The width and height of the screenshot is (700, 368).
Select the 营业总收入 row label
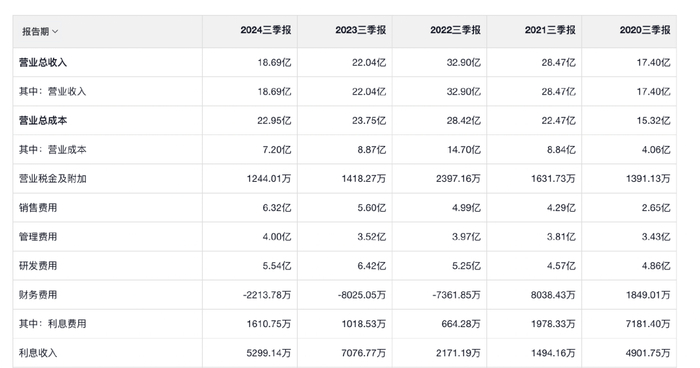[43, 63]
